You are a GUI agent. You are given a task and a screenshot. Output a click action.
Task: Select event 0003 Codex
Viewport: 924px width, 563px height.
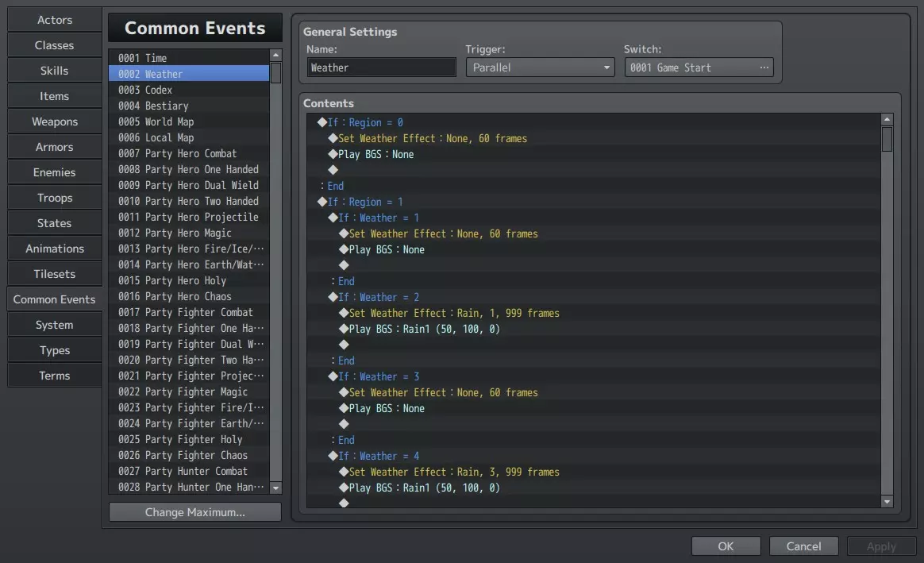click(x=189, y=90)
